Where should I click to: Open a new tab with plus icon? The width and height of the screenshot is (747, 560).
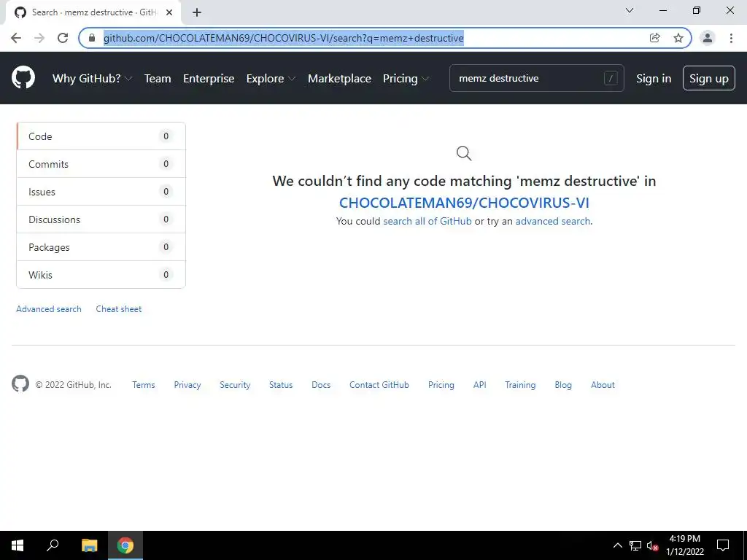197,12
